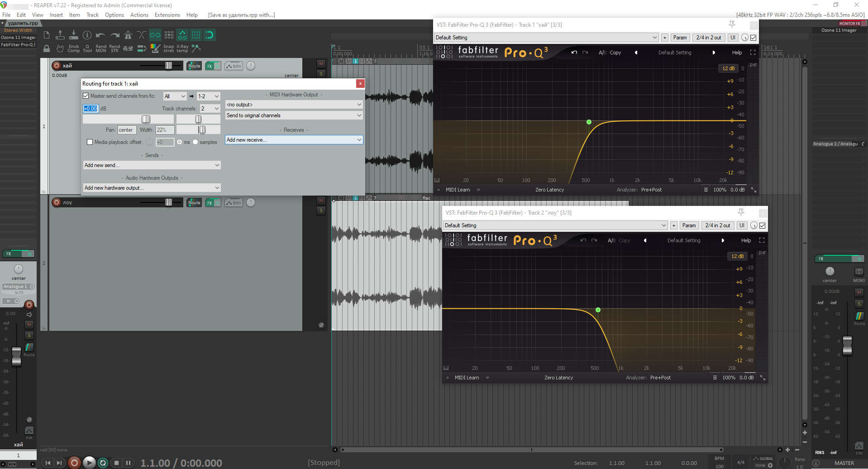
Task: Toggle grid lines icon in toolbar
Action: [x=196, y=35]
